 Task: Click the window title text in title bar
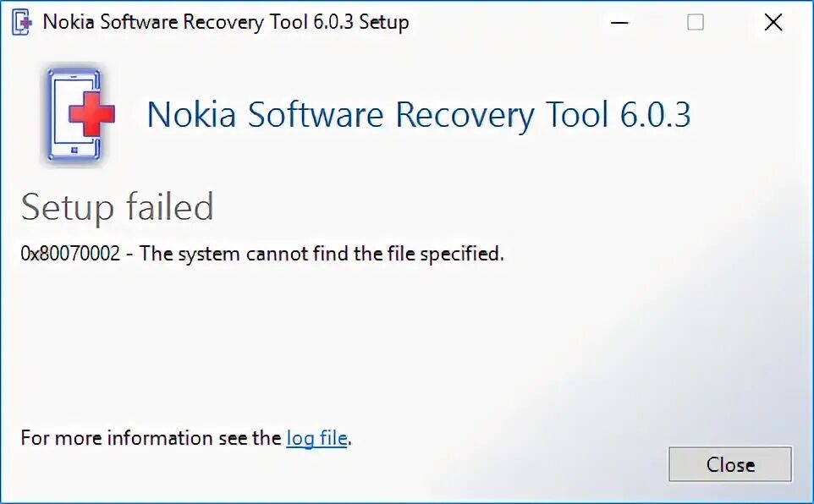225,22
